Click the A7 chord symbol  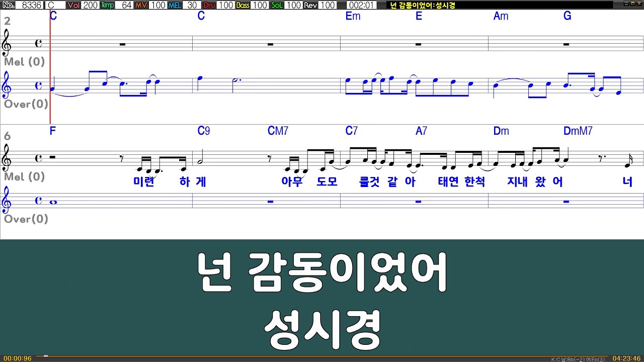421,131
